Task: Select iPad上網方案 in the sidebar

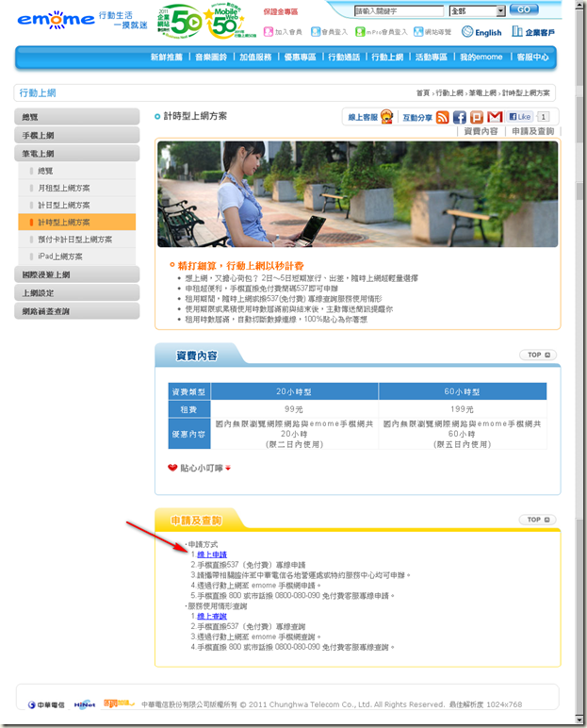Action: click(77, 256)
